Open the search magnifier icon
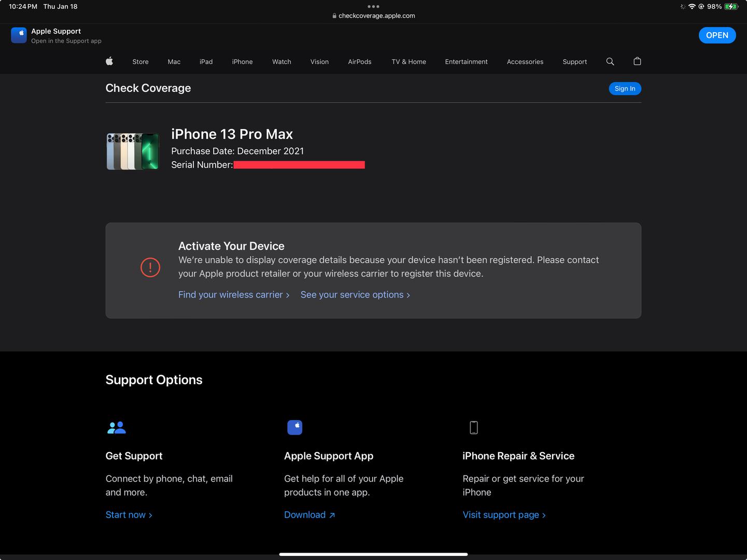Viewport: 747px width, 560px height. click(610, 61)
